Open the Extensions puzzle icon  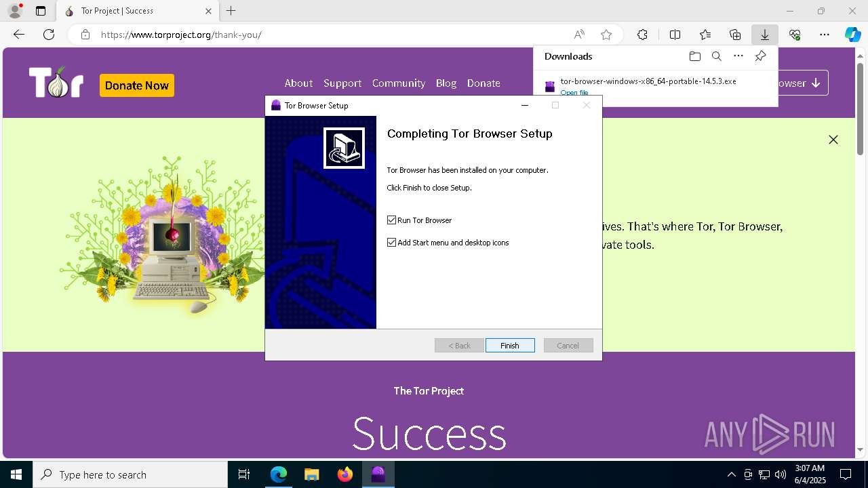click(642, 35)
